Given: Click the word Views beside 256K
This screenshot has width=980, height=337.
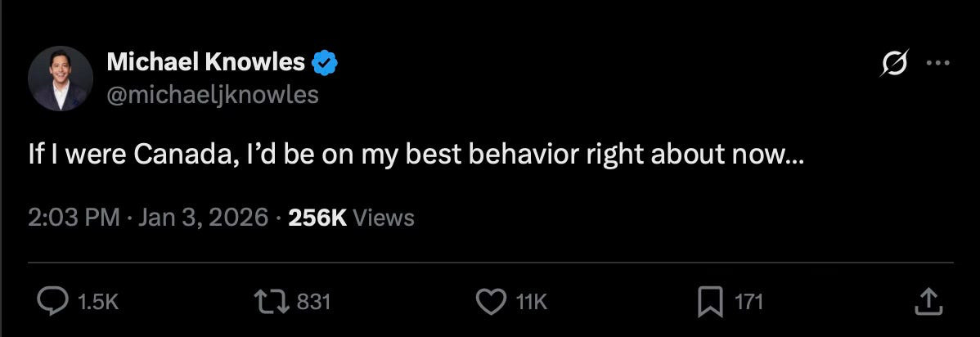Looking at the screenshot, I should [x=384, y=218].
